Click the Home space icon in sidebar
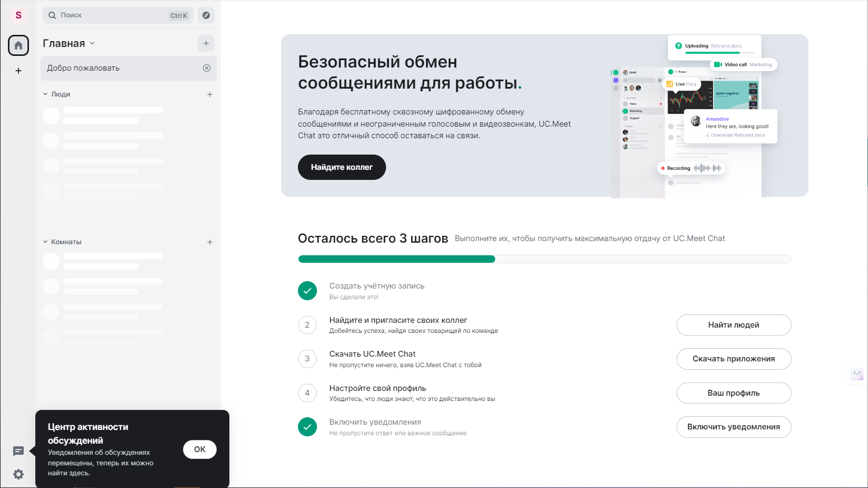Viewport: 868px width, 488px height. click(18, 45)
